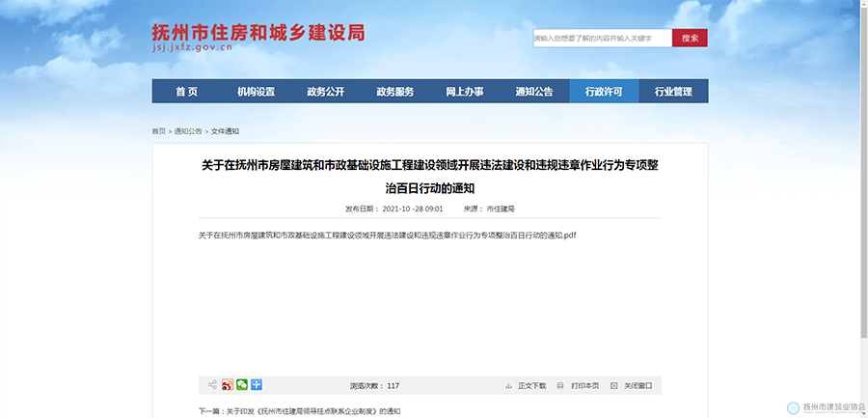Click the 打印本页 printer icon
Image resolution: width=868 pixels, height=418 pixels.
click(560, 385)
